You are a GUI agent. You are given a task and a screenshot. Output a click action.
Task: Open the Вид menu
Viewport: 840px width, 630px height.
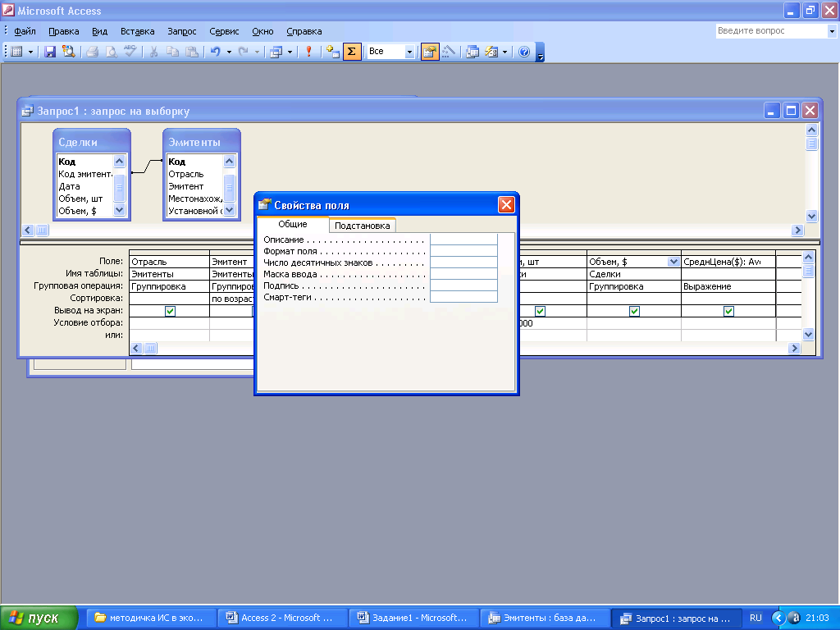coord(99,31)
